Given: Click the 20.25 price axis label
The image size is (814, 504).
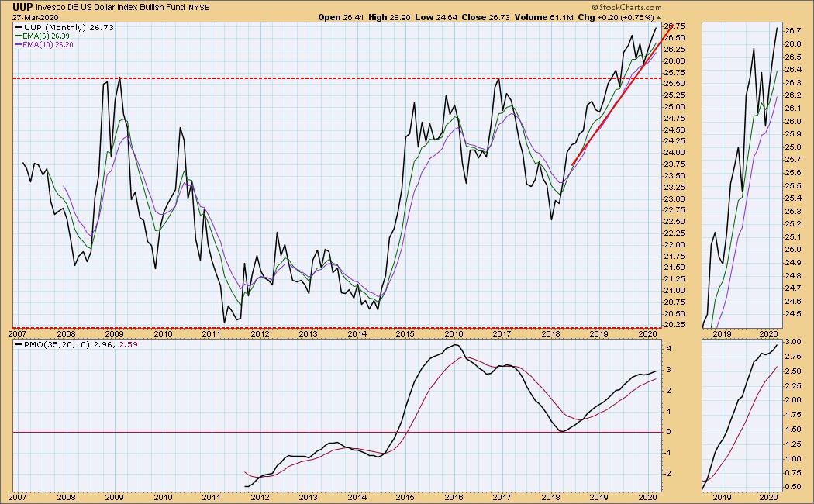Looking at the screenshot, I should [x=674, y=325].
